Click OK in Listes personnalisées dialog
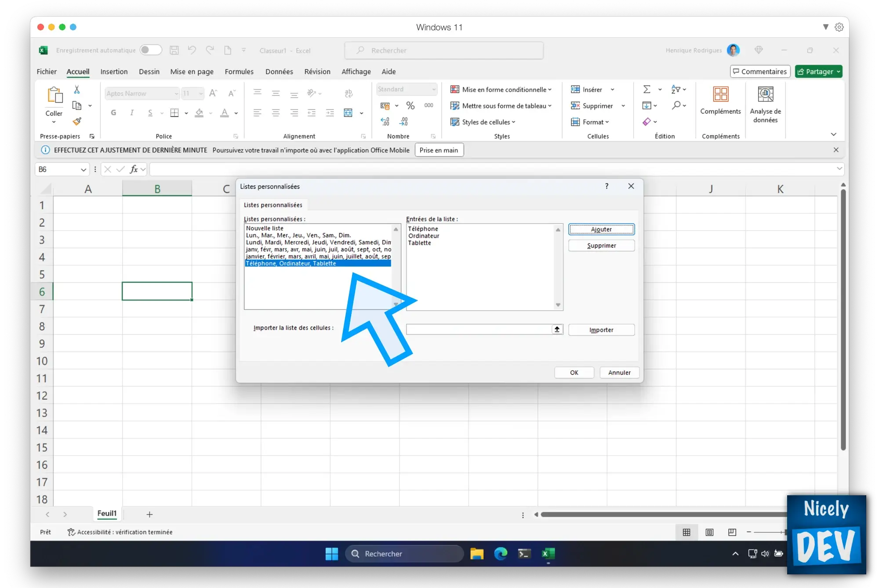Screen dimensions: 879x588 click(574, 373)
